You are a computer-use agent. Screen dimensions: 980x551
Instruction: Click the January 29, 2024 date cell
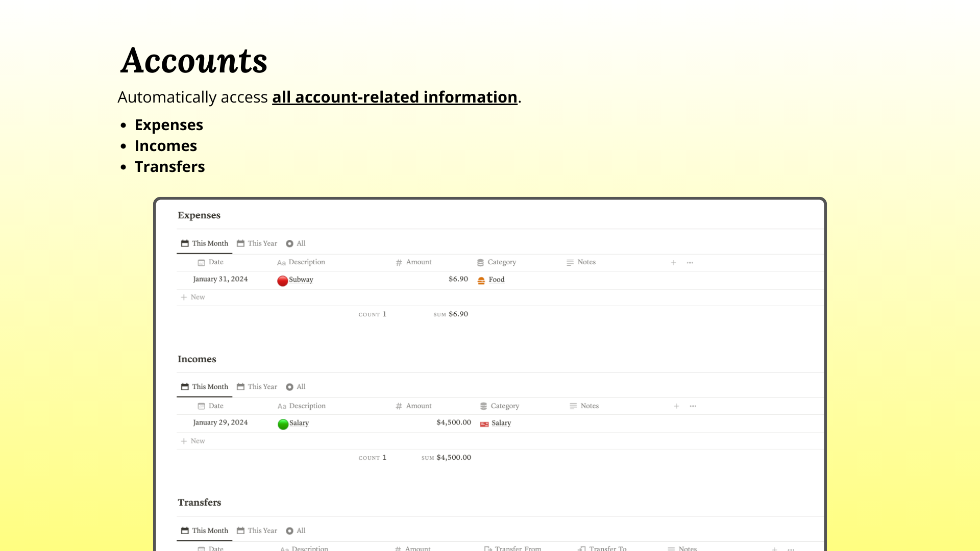[220, 422]
